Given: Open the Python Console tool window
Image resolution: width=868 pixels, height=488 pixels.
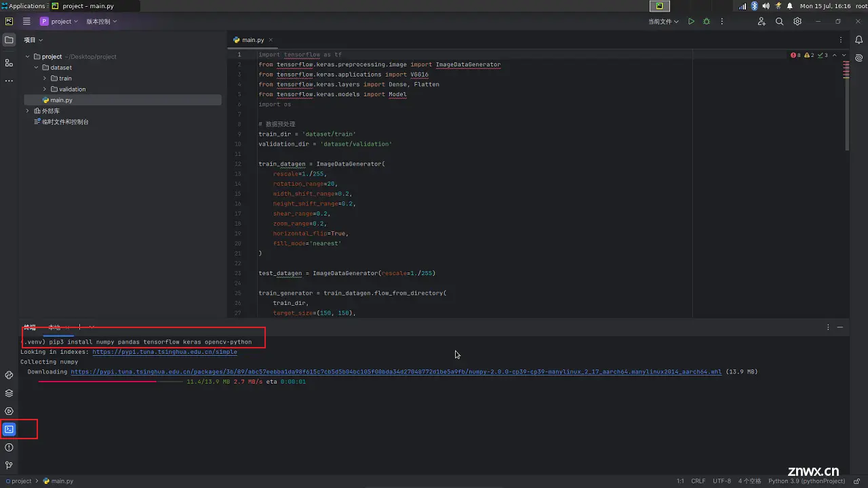Looking at the screenshot, I should point(9,375).
